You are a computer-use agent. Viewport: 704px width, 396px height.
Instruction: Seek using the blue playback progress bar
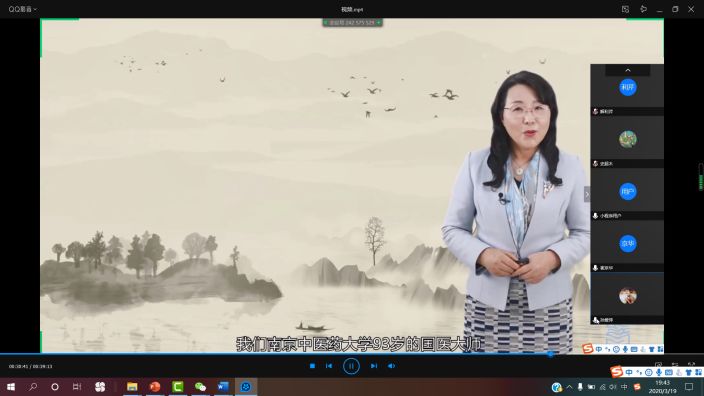pyautogui.click(x=352, y=354)
